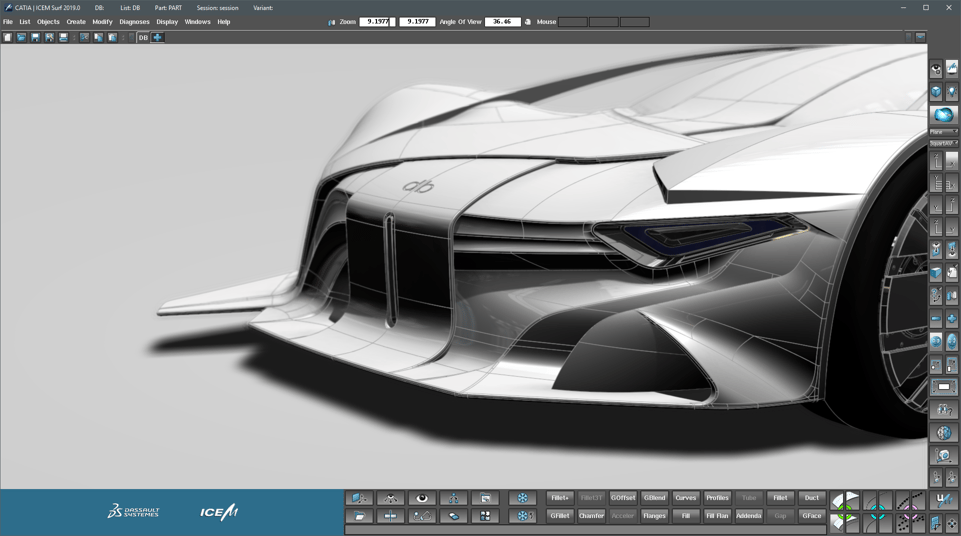Screen dimensions: 961x536
Task: Click the Flanges button
Action: click(654, 516)
